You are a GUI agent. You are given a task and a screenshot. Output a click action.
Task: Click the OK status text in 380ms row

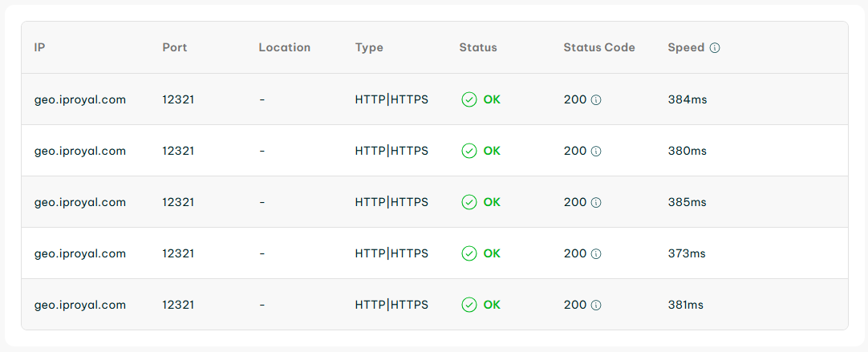coord(492,151)
